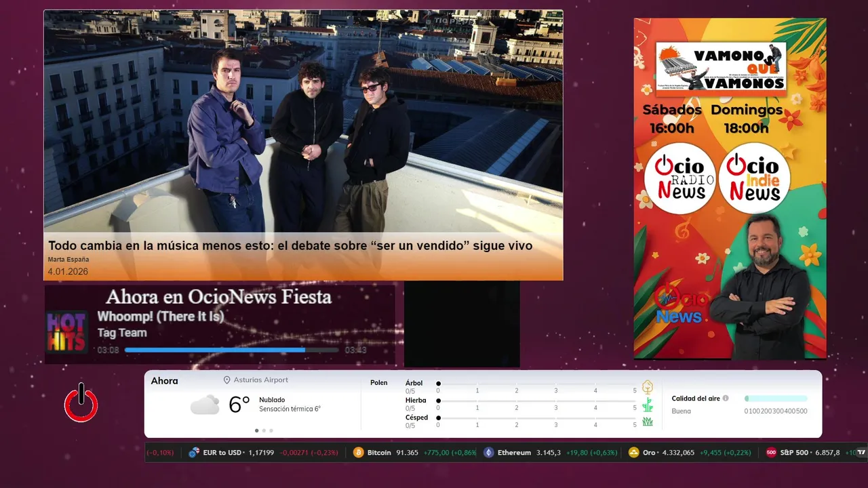Open the Ethereum ticker entry label
The image size is (868, 488).
[514, 453]
